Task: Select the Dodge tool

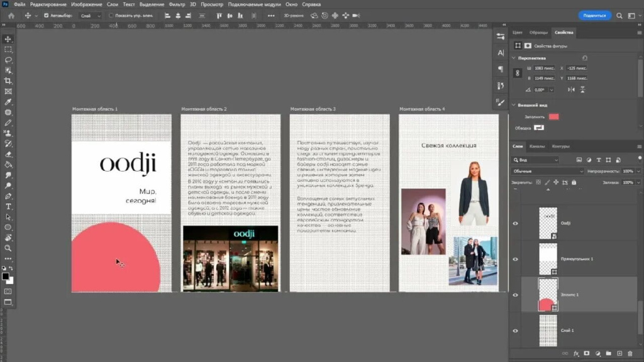Action: (x=8, y=185)
